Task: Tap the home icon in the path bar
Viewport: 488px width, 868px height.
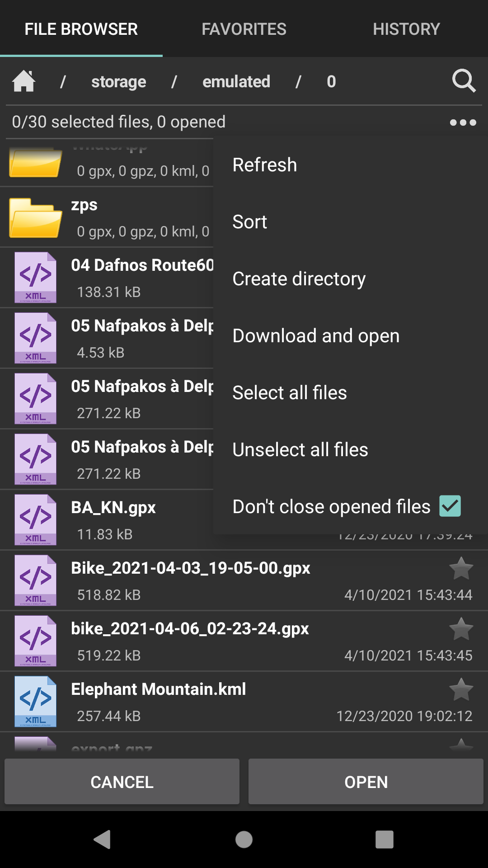Action: pos(24,81)
